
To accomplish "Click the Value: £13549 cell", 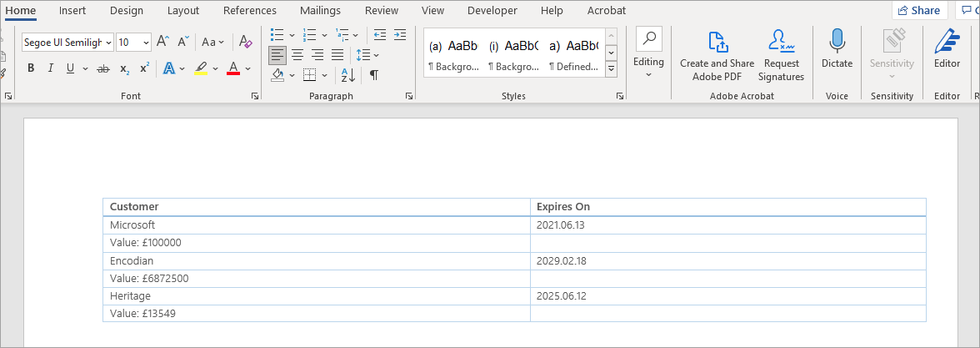I will [x=317, y=314].
